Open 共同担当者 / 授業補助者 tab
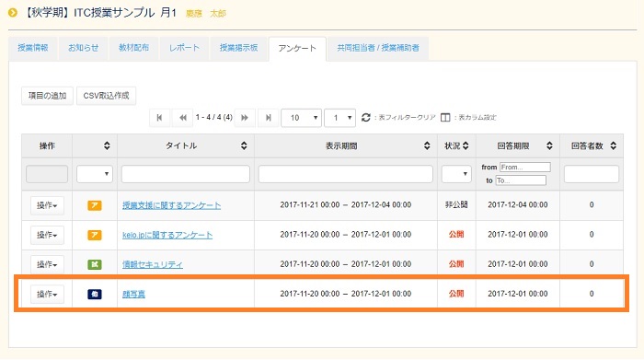The height and width of the screenshot is (360, 644). coord(378,48)
